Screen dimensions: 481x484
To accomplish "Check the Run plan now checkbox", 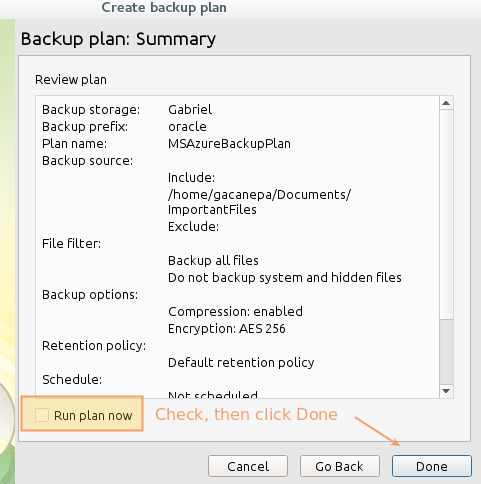I will [x=42, y=415].
